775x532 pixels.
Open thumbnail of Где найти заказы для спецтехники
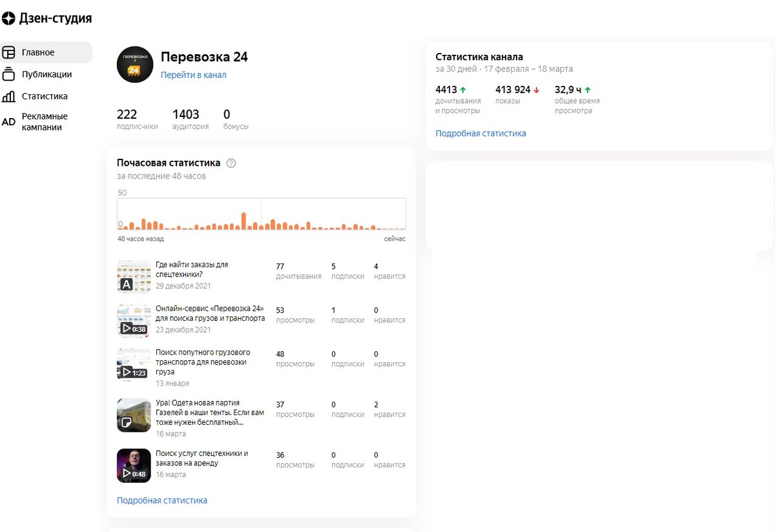(x=134, y=276)
